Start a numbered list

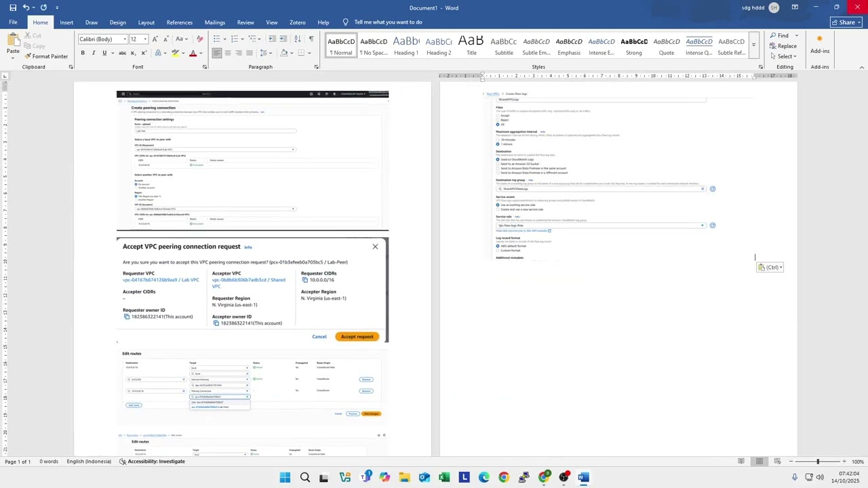tap(234, 39)
